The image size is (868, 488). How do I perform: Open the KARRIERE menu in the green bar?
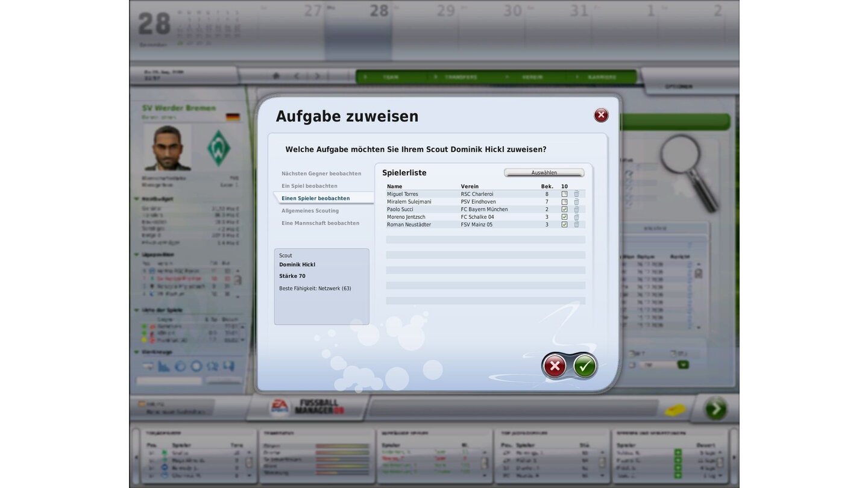602,77
